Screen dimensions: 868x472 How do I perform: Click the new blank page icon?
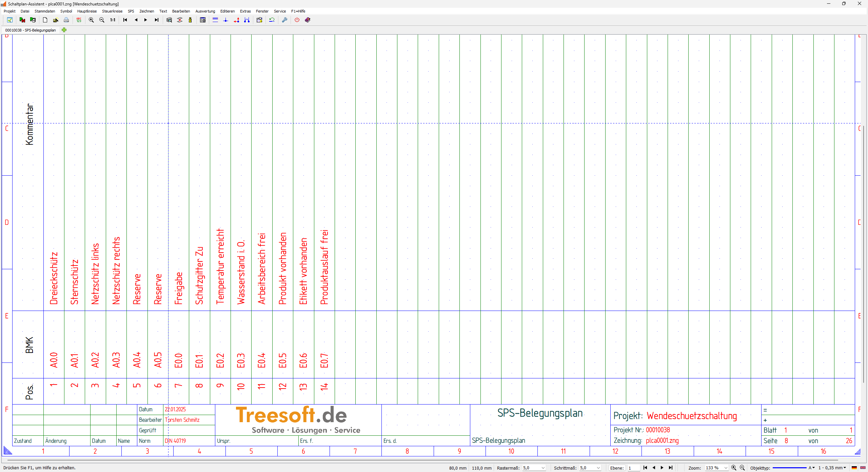click(x=45, y=20)
